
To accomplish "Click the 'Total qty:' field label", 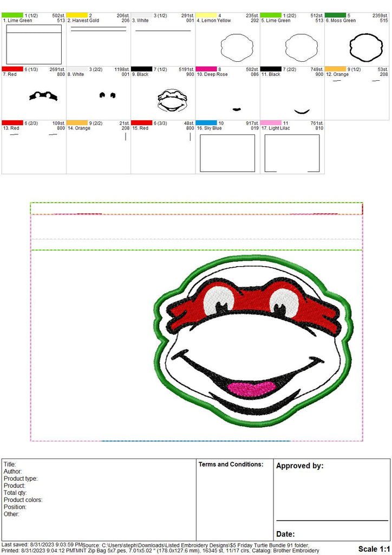I will point(15,493).
